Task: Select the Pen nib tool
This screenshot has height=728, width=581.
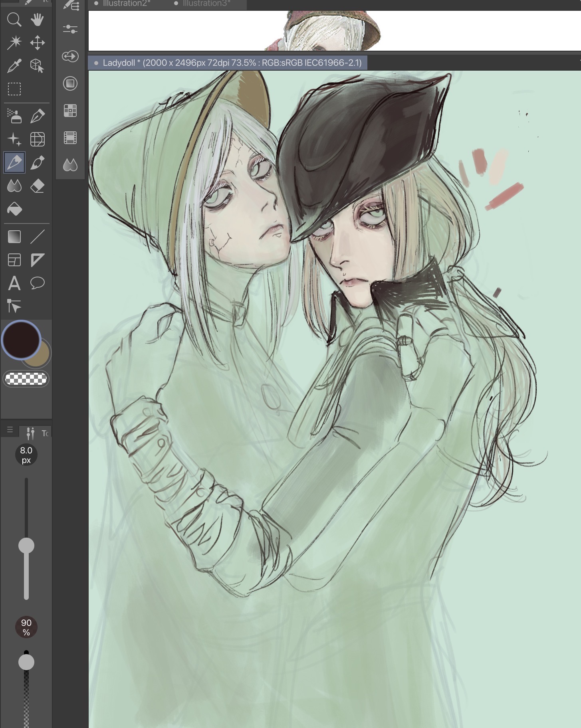Action: (x=38, y=116)
